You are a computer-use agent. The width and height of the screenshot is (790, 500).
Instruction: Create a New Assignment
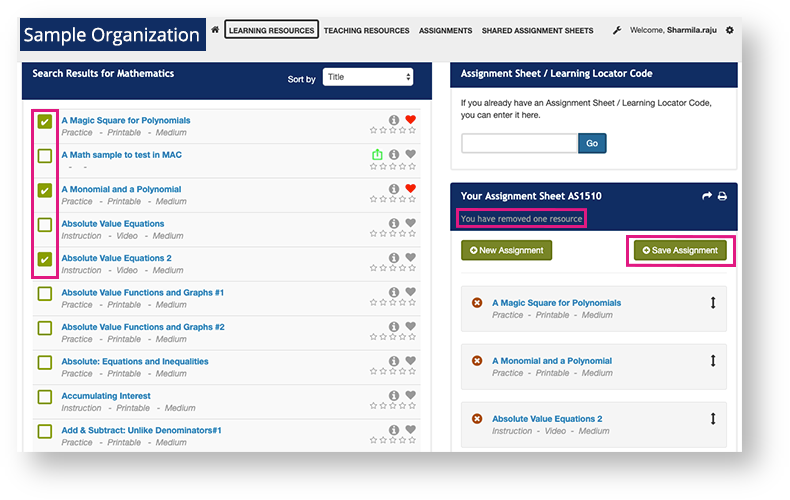506,250
